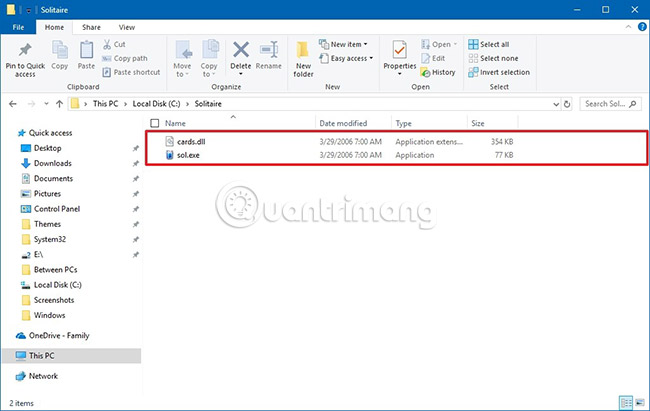This screenshot has height=411, width=650.
Task: Switch to the View tab
Action: click(126, 27)
